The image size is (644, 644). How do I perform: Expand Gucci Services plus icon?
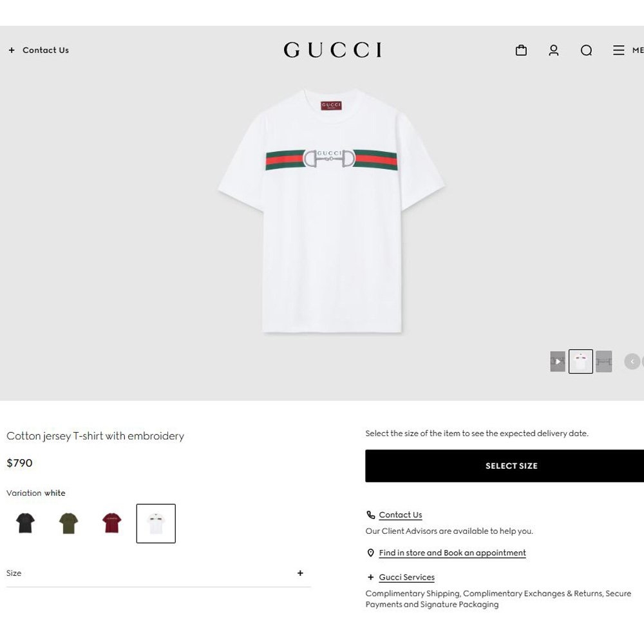[370, 577]
